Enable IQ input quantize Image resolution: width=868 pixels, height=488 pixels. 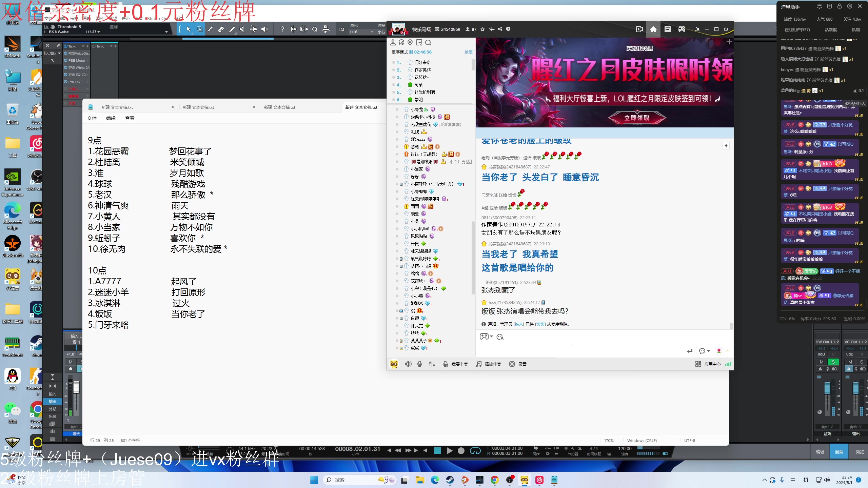tap(342, 29)
